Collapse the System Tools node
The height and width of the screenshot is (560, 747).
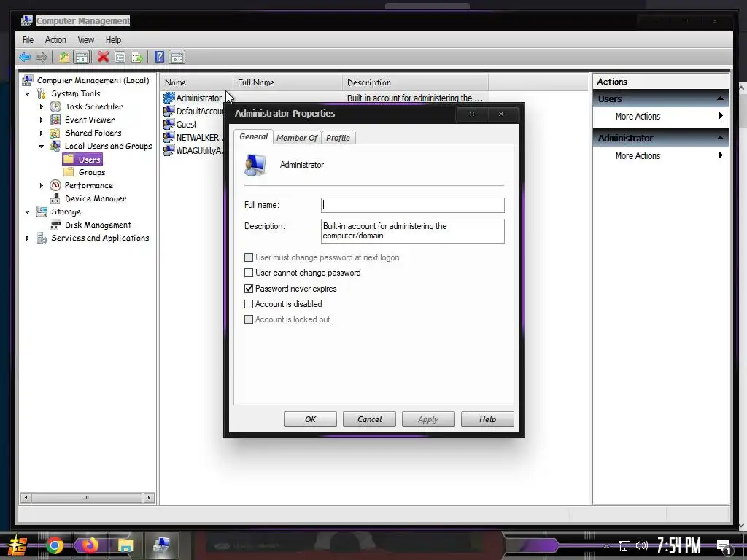click(x=28, y=94)
